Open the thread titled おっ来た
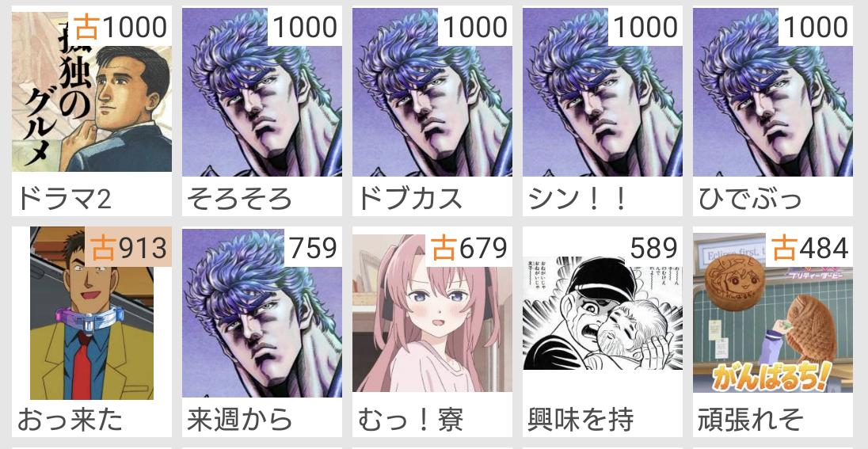 click(x=70, y=420)
